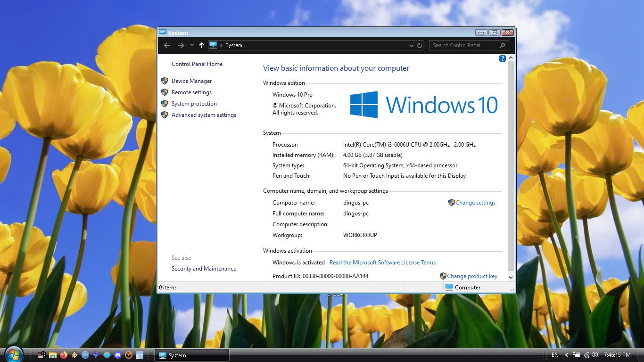
Task: Open the shell-shaped taskbar icon
Action: pos(107,355)
